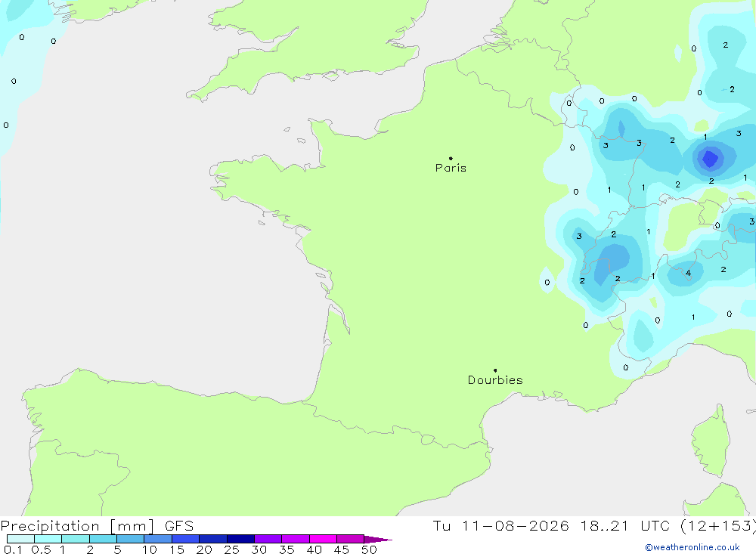This screenshot has width=756, height=554.
Task: Pick the 25–30 mm legend color swatch
Action: pos(240,539)
